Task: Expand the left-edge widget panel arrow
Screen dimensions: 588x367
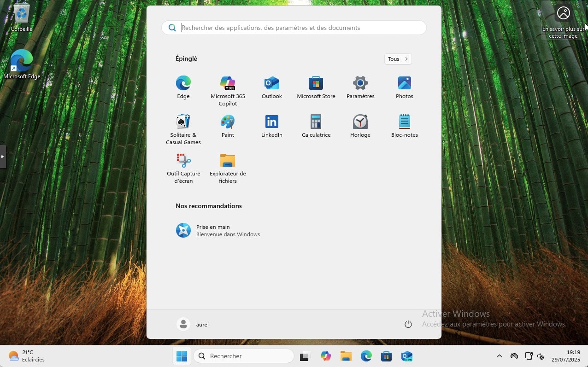Action: (3, 157)
